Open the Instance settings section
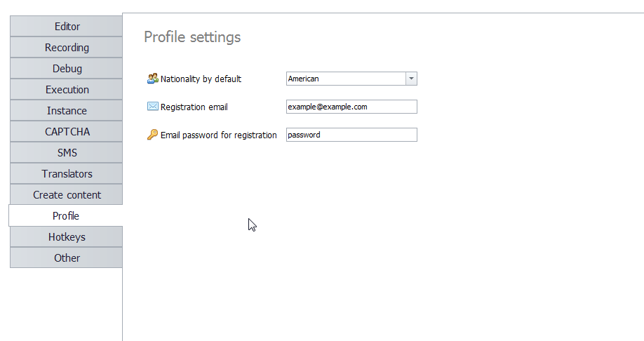This screenshot has width=644, height=341. click(67, 111)
